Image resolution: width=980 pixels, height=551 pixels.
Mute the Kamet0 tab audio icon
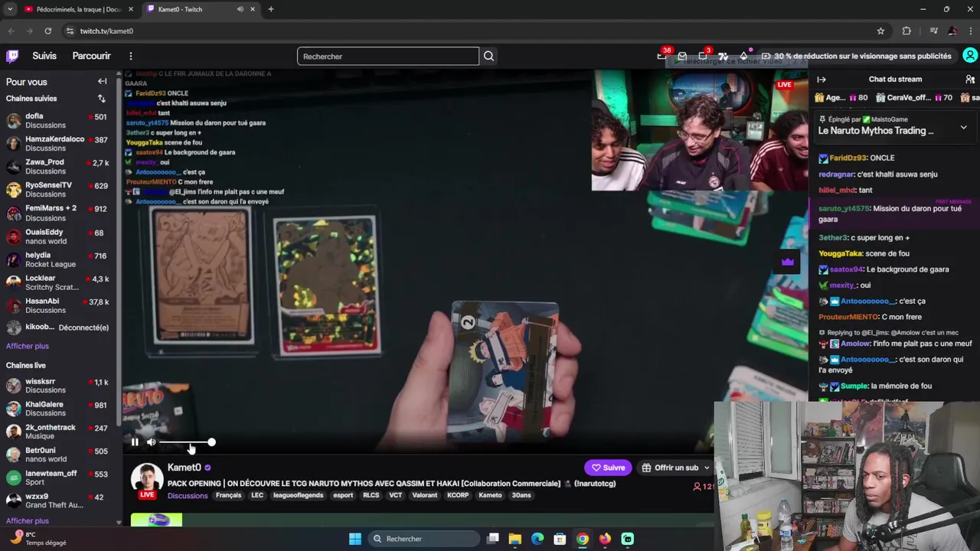(240, 9)
